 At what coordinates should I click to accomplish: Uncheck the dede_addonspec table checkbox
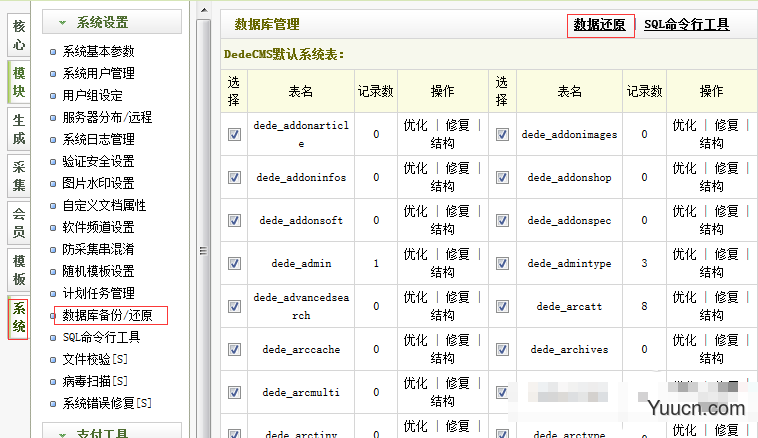(502, 220)
